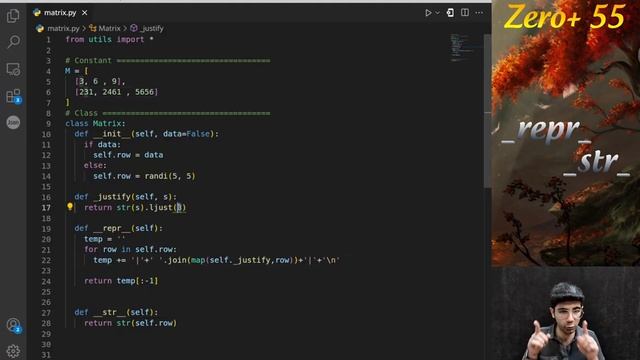
Task: Open Remote Explorer in activity bar
Action: coord(13,69)
